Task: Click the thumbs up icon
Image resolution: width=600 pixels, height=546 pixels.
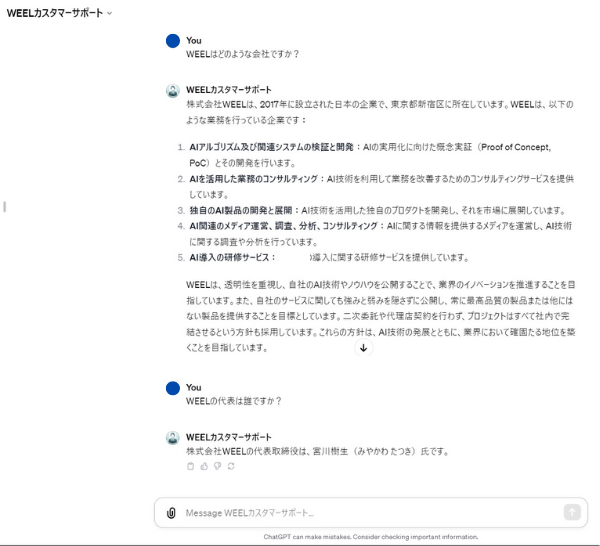Action: pyautogui.click(x=204, y=466)
